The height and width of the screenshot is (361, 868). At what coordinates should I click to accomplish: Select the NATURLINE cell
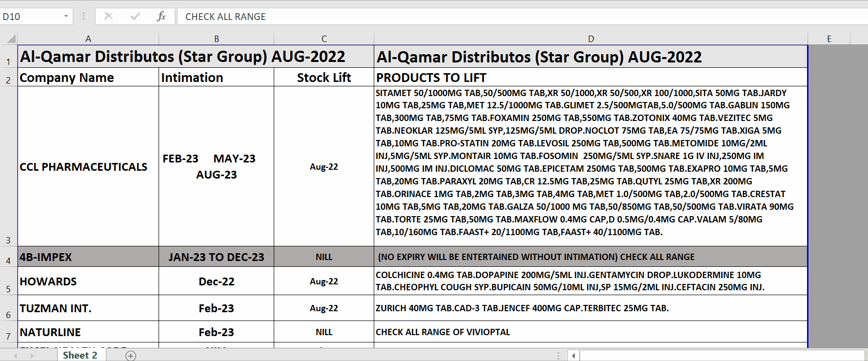88,332
